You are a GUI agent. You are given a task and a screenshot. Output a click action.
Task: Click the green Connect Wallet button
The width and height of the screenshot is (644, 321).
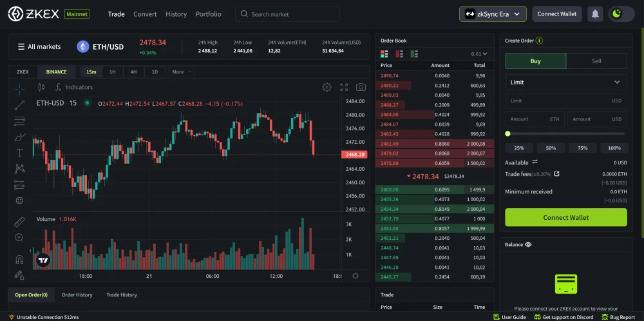pos(566,217)
